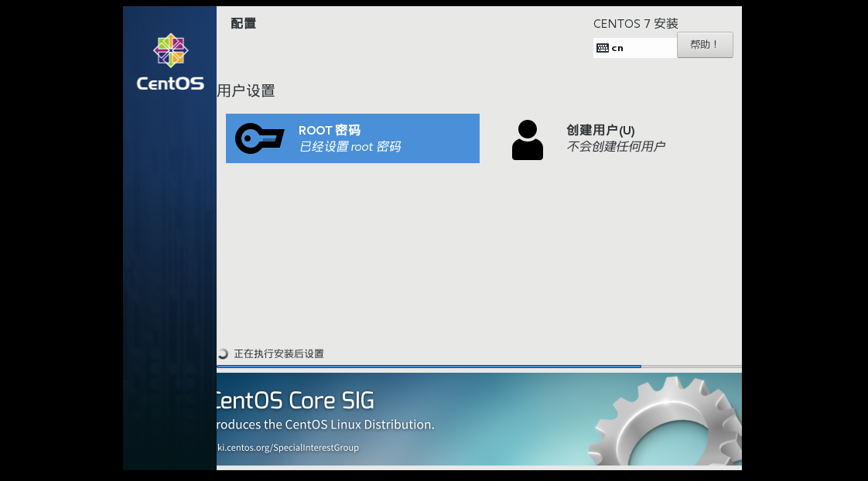
Task: Click the spinning progress indicator icon
Action: coord(223,353)
